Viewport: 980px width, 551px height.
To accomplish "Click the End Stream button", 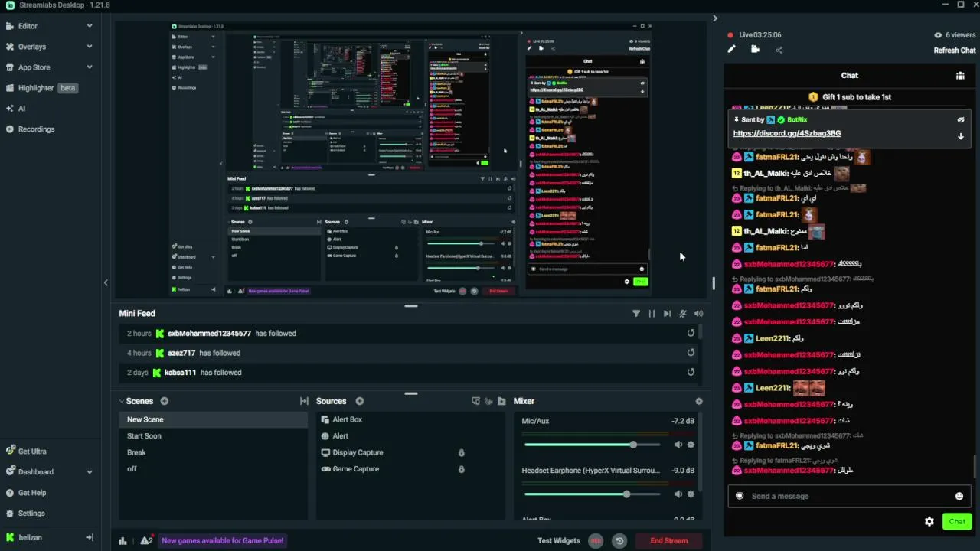I will pyautogui.click(x=669, y=541).
